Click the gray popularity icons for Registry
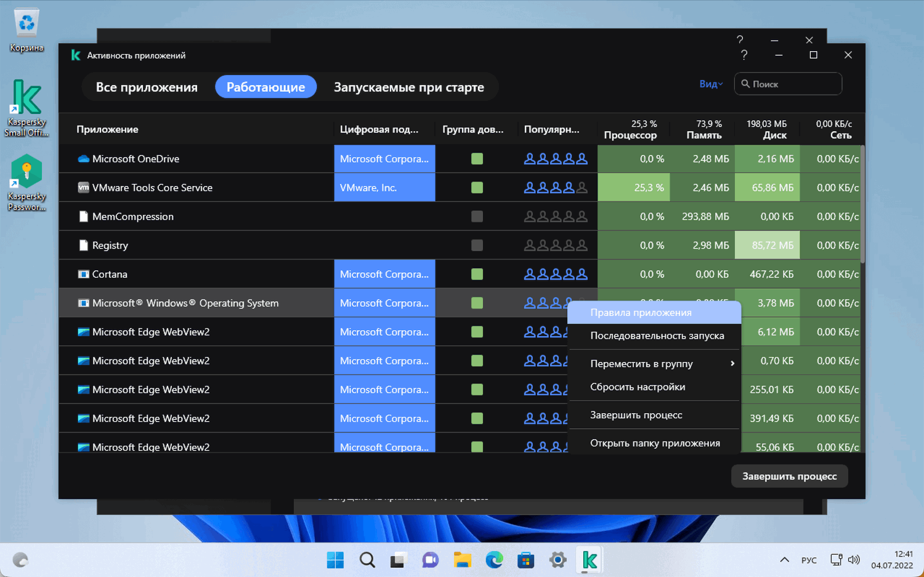 coord(556,245)
